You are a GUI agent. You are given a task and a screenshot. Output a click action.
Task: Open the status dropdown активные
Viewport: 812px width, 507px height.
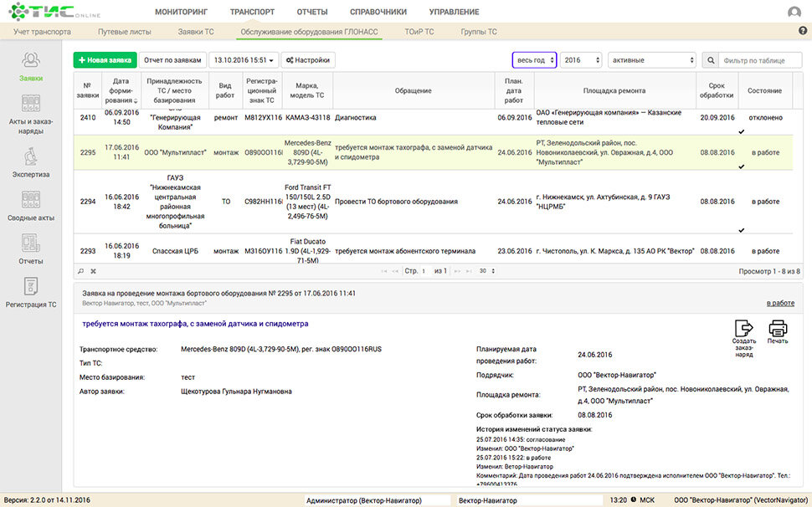pos(652,60)
